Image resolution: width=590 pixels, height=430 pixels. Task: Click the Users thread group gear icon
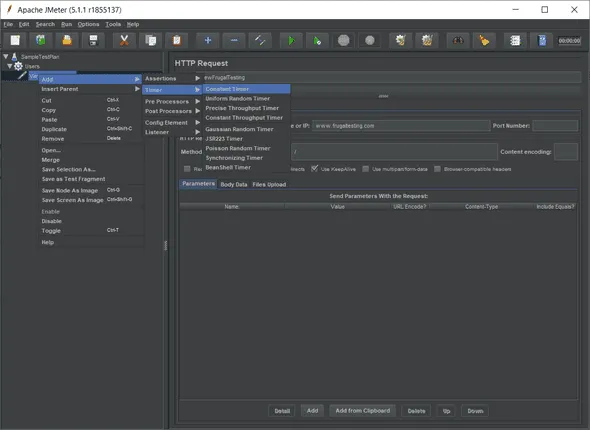(x=18, y=66)
